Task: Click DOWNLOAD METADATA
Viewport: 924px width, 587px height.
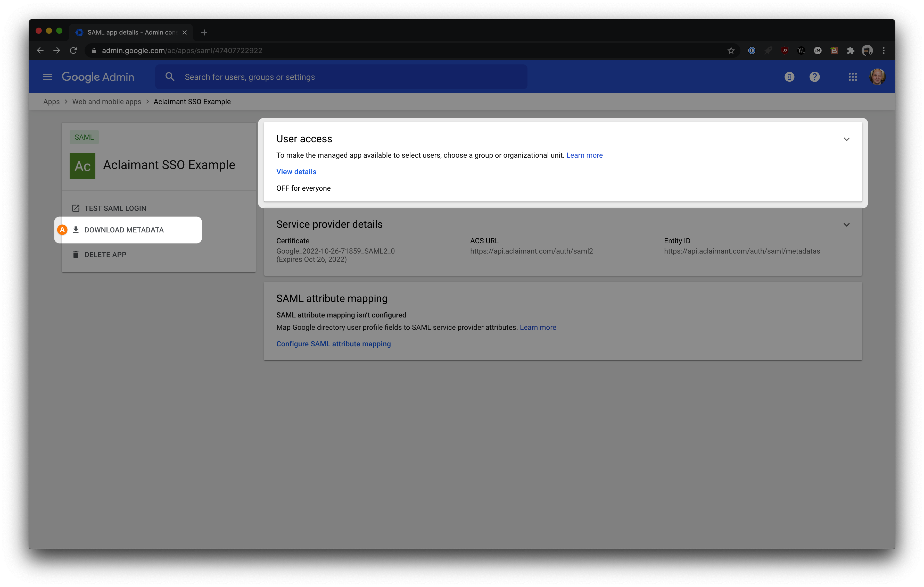Action: click(x=118, y=230)
